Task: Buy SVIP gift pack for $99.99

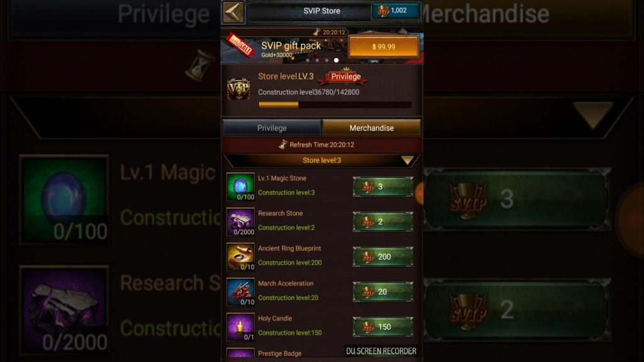Action: [384, 47]
